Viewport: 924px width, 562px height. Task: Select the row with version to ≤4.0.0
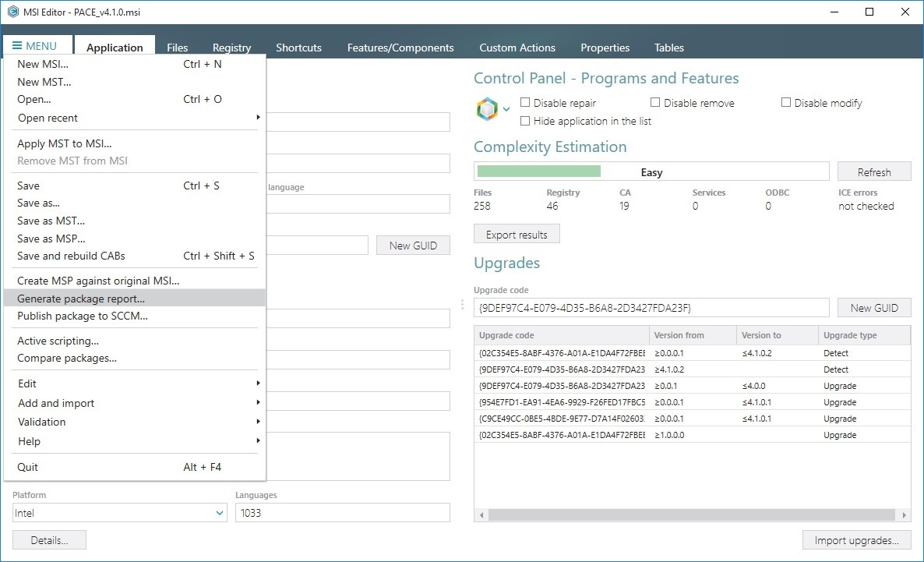[693, 387]
